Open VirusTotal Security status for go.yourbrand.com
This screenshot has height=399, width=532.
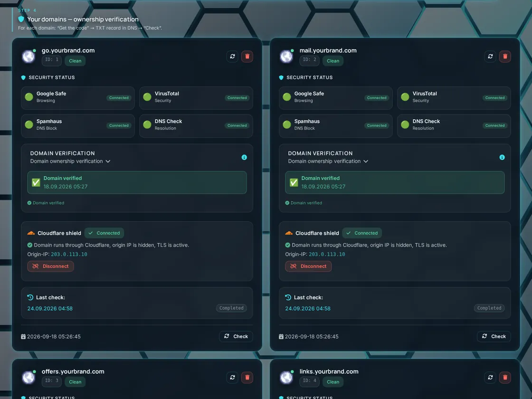click(x=196, y=98)
